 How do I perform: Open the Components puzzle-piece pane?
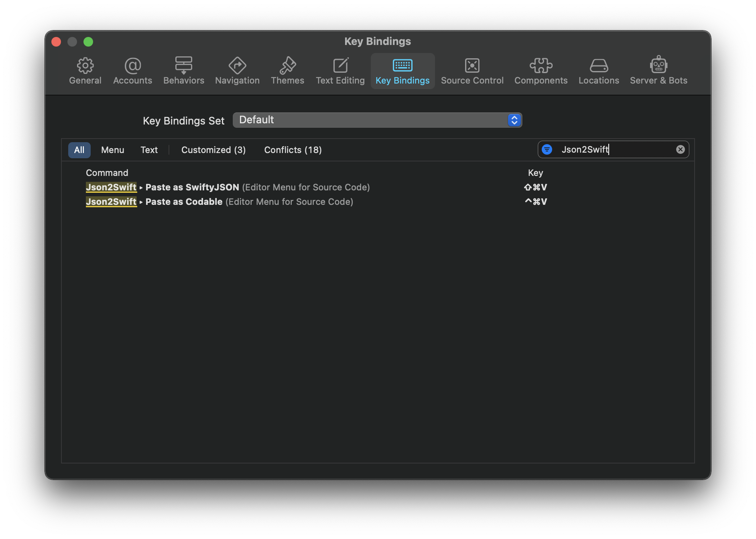click(x=541, y=71)
